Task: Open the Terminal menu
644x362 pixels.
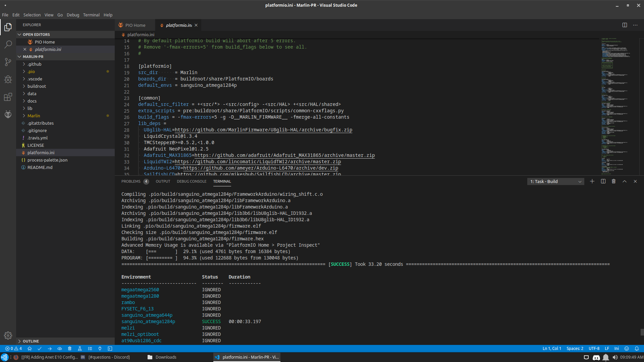Action: (91, 15)
